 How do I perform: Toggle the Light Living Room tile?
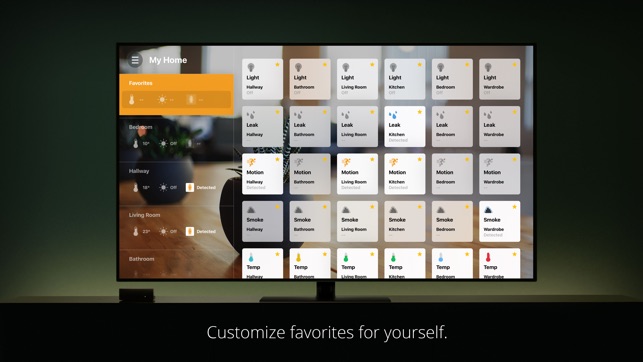coord(357,79)
